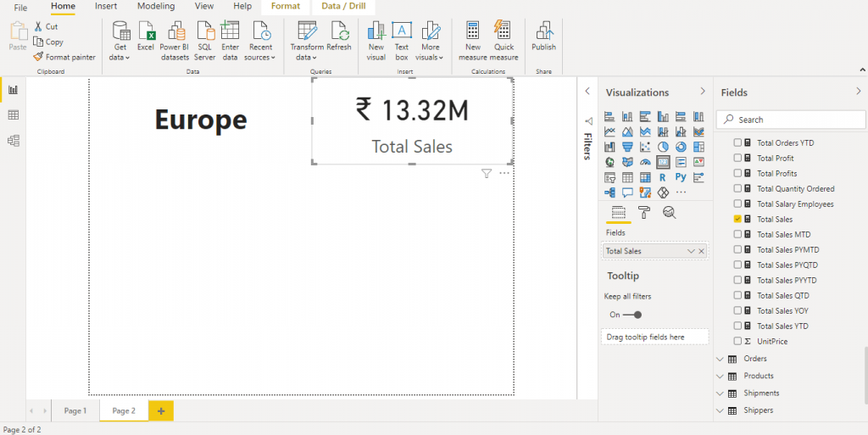Enable the Total Quantity Ordered field
This screenshot has height=435, width=868.
point(737,189)
